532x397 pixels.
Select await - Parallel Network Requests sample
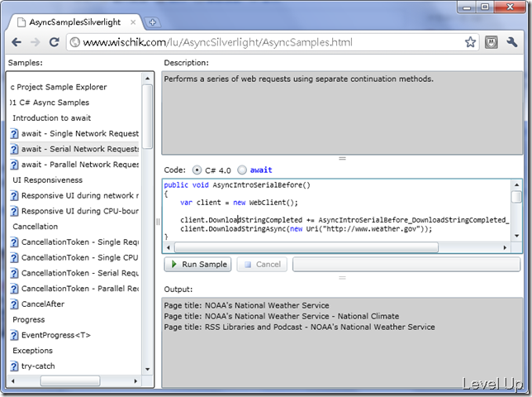[x=80, y=165]
